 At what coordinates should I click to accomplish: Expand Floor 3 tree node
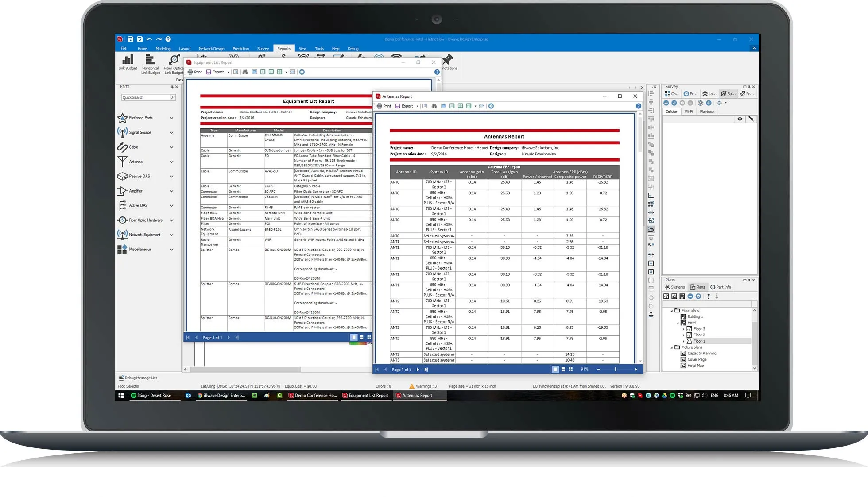tap(683, 329)
